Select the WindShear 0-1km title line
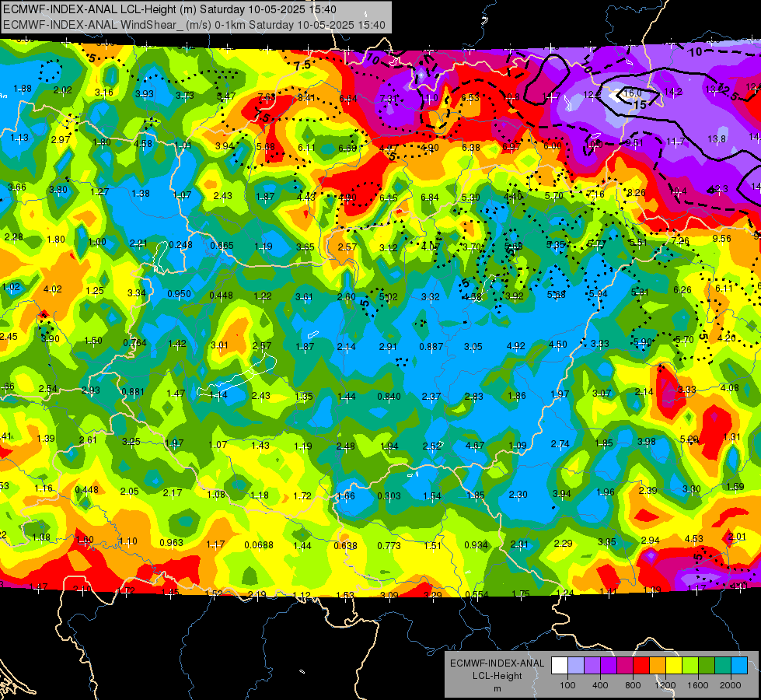The image size is (761, 700). (194, 25)
